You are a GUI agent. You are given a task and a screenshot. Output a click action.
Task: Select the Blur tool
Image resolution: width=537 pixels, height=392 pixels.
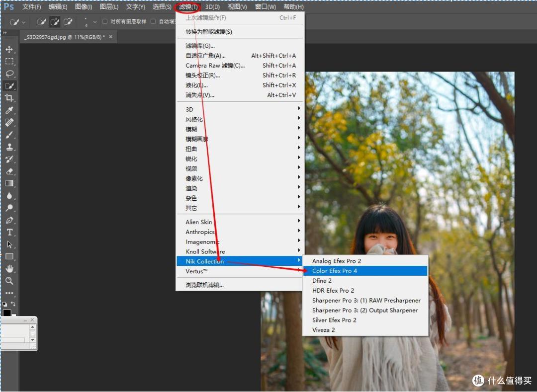(x=9, y=196)
